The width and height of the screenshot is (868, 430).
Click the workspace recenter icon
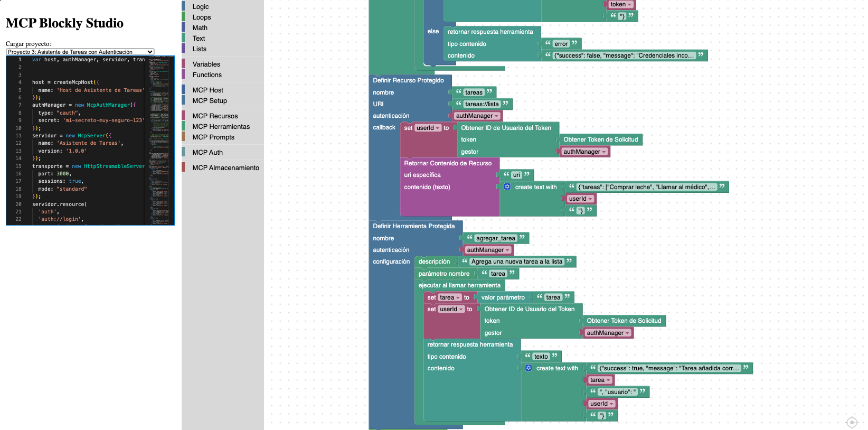pos(851,422)
